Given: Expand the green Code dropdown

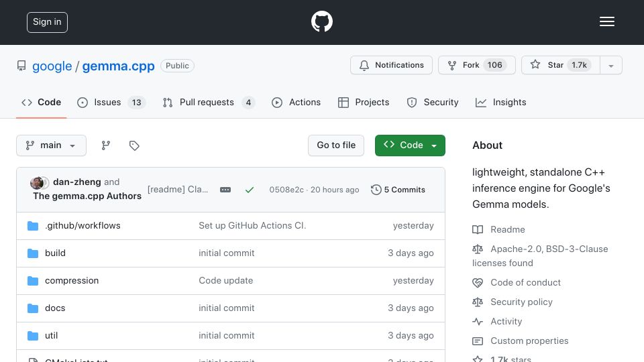Looking at the screenshot, I should pos(410,145).
